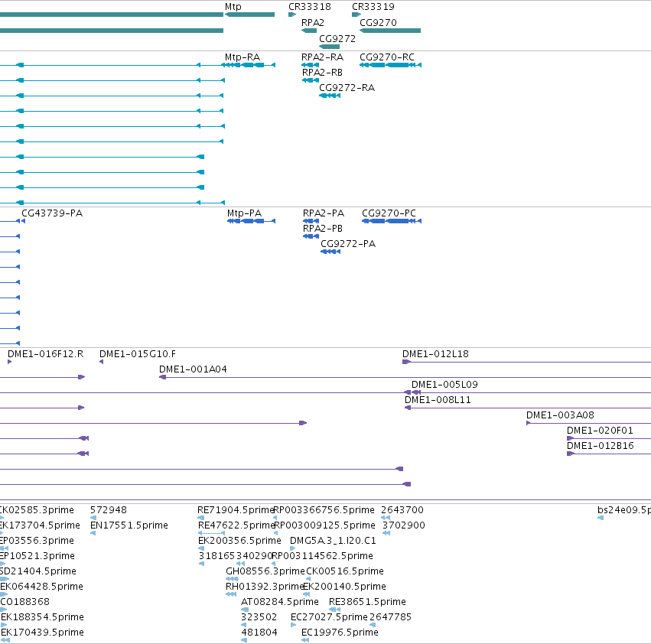Click the EST labeled 2647785
Image resolution: width=651 pixels, height=644 pixels.
click(x=373, y=626)
